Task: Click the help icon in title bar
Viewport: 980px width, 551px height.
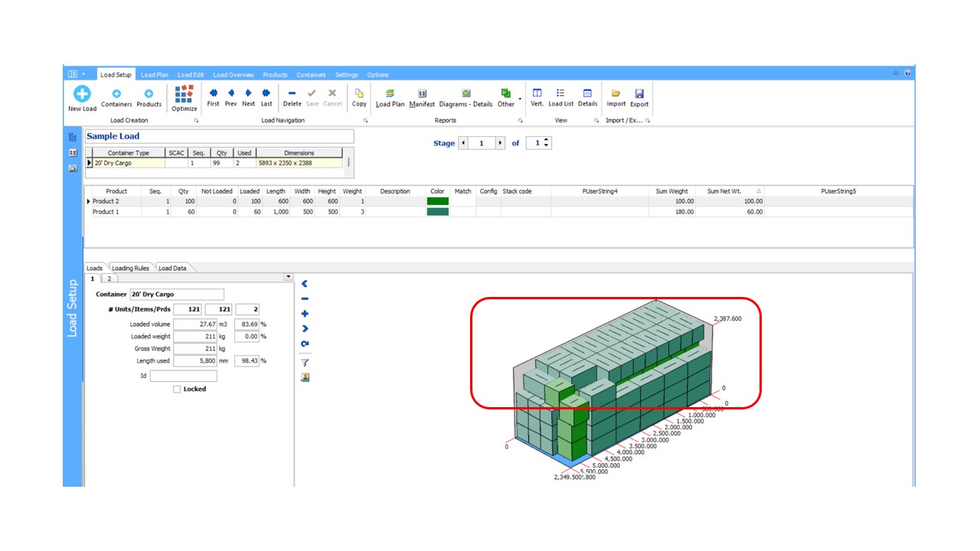Action: tap(907, 73)
